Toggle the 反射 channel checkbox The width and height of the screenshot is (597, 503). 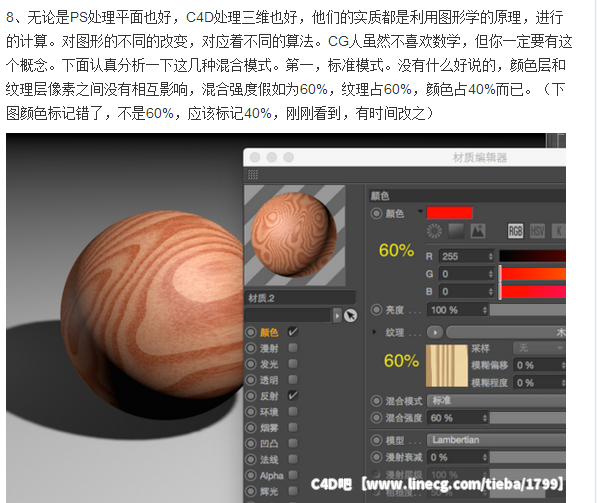[x=292, y=395]
